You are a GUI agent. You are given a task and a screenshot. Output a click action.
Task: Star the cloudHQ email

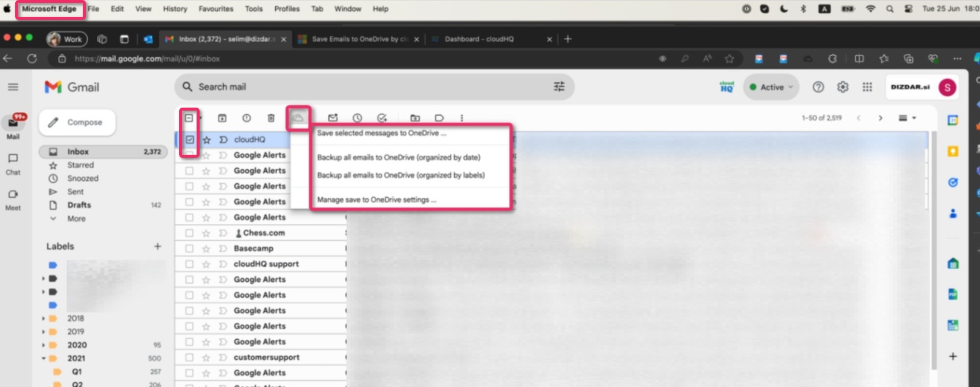click(206, 140)
